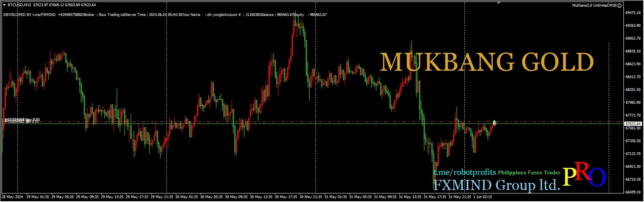Click the 31 May 01:35 time axis label

(336, 197)
